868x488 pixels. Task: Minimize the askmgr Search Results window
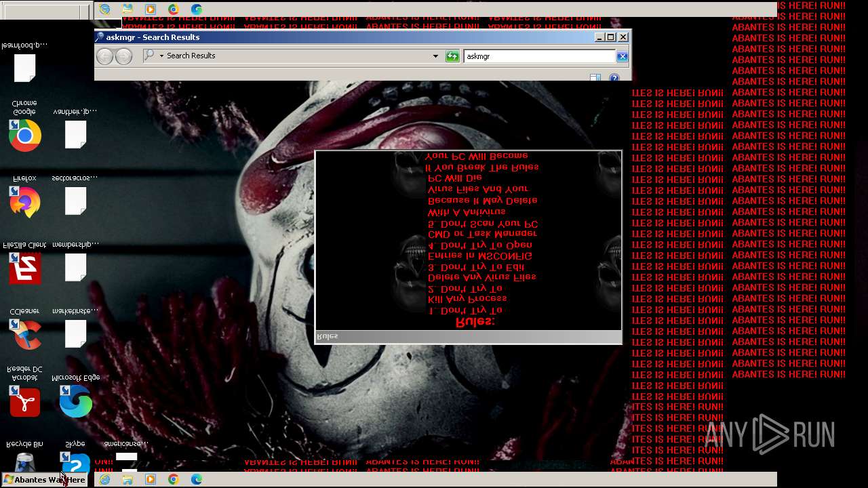coord(599,37)
